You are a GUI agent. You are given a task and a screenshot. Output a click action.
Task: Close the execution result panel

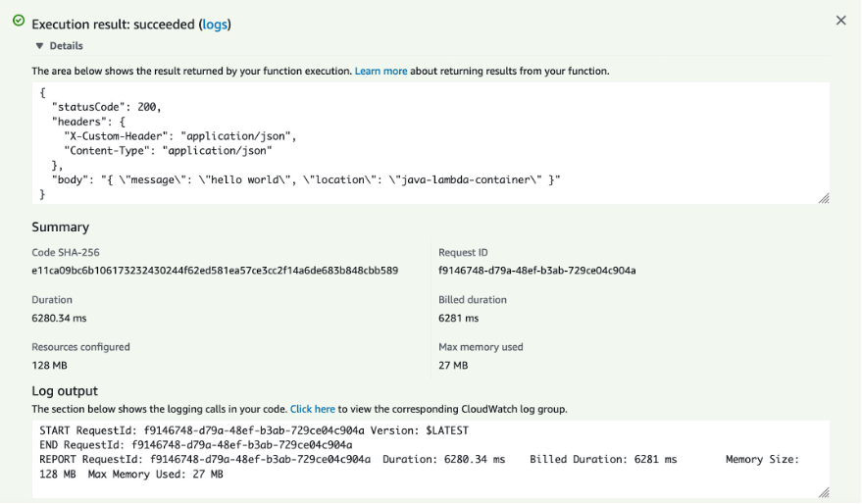840,21
